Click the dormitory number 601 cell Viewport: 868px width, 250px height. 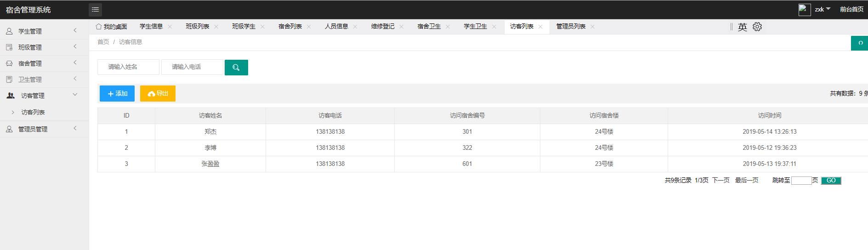click(x=467, y=164)
